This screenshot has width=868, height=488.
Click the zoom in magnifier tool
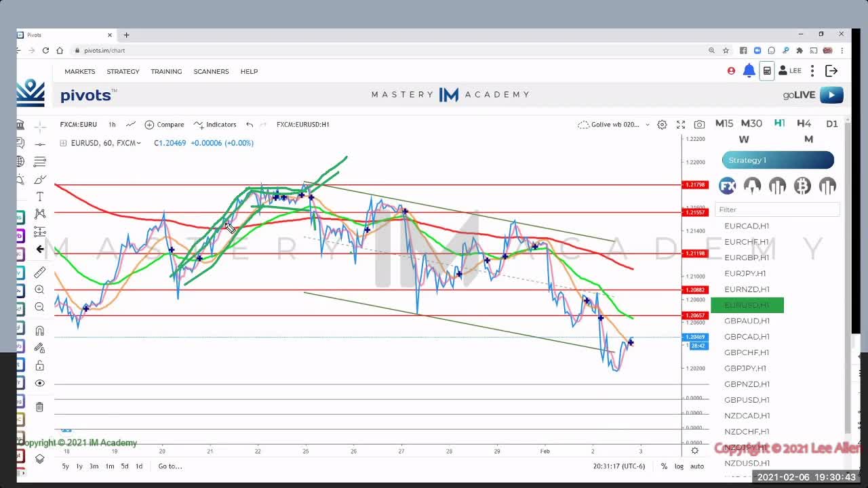coord(40,289)
